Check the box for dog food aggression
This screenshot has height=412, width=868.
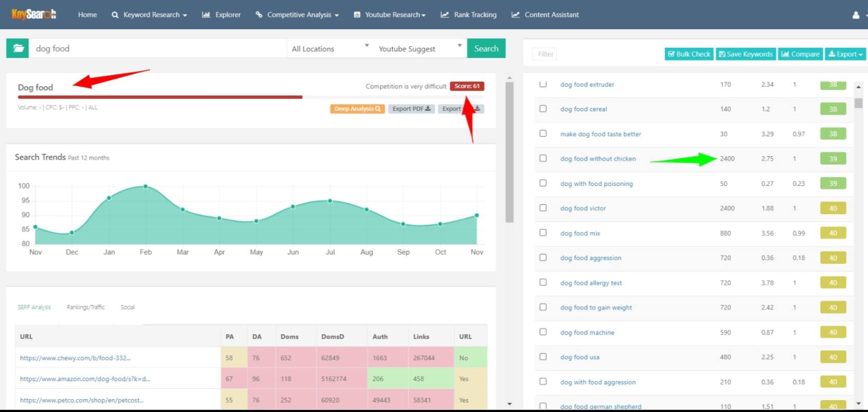pos(543,257)
